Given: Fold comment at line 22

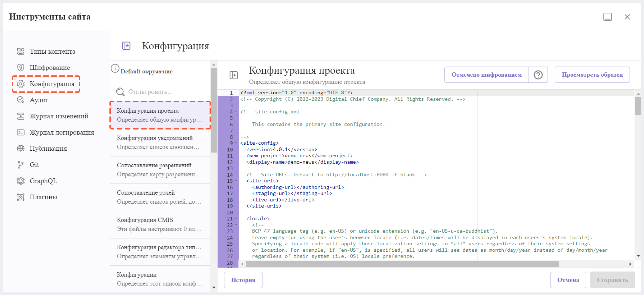Looking at the screenshot, I should click(x=236, y=225).
